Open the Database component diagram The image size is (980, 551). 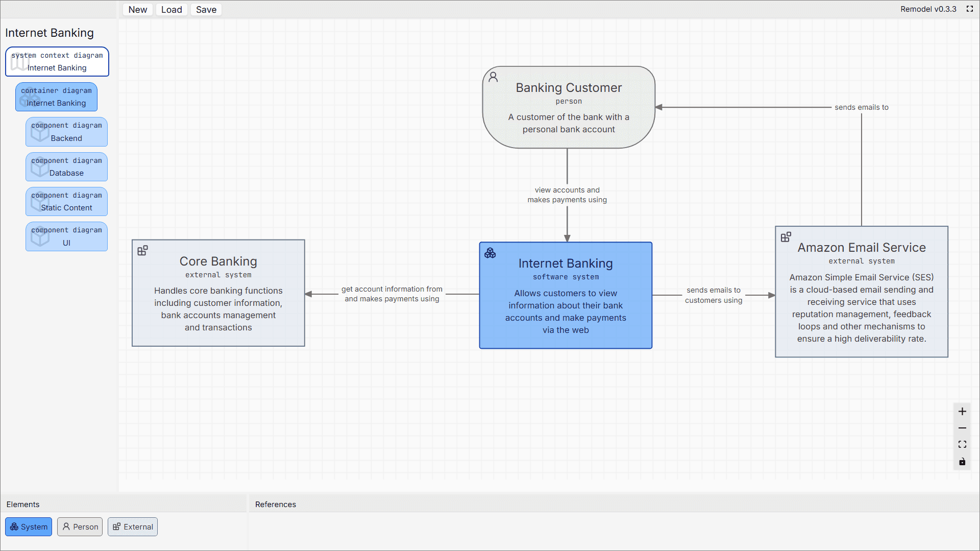pyautogui.click(x=66, y=167)
